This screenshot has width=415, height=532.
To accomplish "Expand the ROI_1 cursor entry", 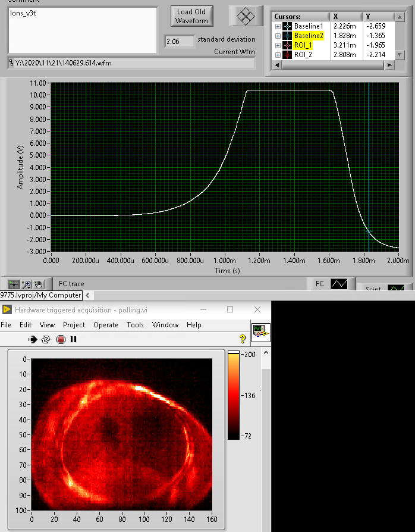I will pyautogui.click(x=278, y=45).
